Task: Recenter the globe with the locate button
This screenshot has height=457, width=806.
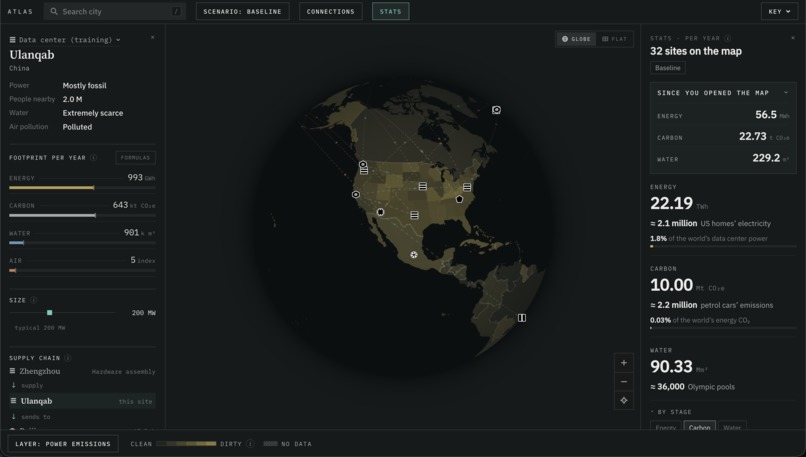Action: (x=624, y=400)
